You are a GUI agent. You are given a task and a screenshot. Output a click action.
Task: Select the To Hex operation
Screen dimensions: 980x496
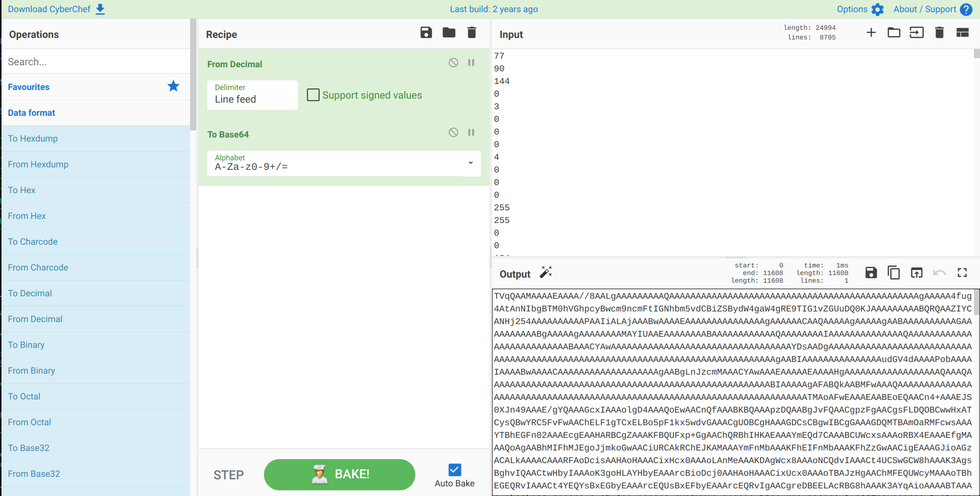[96, 190]
